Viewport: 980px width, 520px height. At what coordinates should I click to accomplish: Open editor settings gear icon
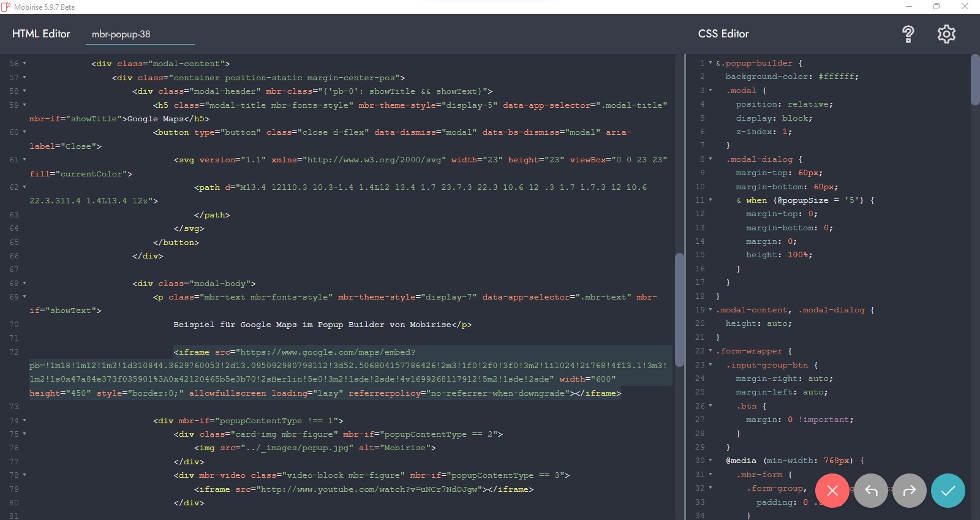pos(946,34)
